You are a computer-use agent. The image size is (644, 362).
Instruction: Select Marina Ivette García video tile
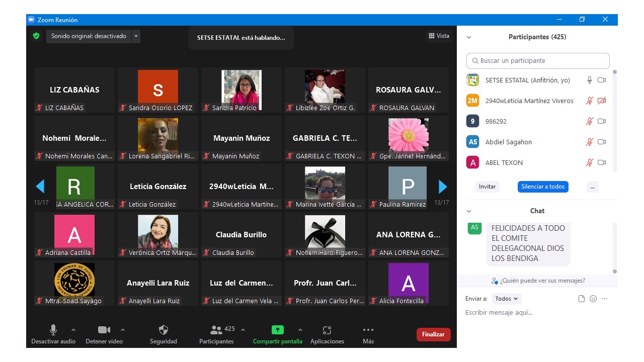(x=325, y=187)
